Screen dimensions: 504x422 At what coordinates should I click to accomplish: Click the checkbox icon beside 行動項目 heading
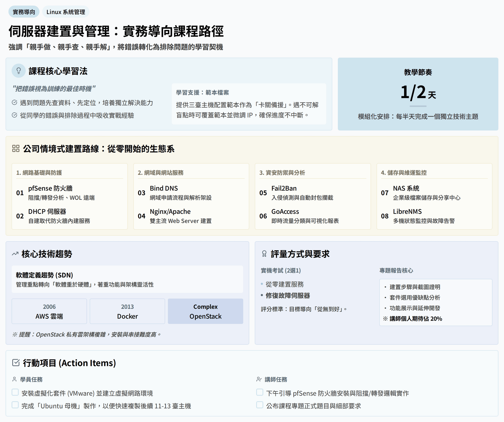click(x=16, y=362)
